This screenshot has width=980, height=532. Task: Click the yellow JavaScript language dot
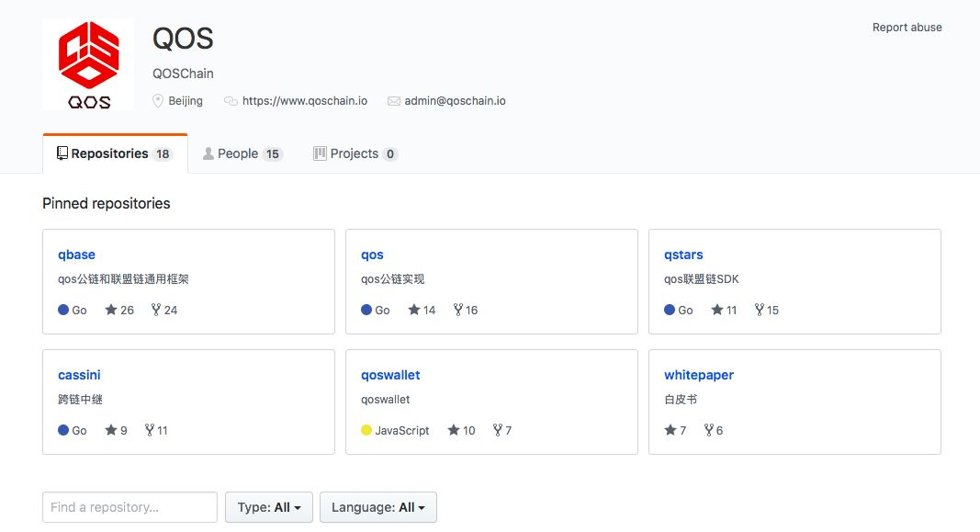point(366,429)
